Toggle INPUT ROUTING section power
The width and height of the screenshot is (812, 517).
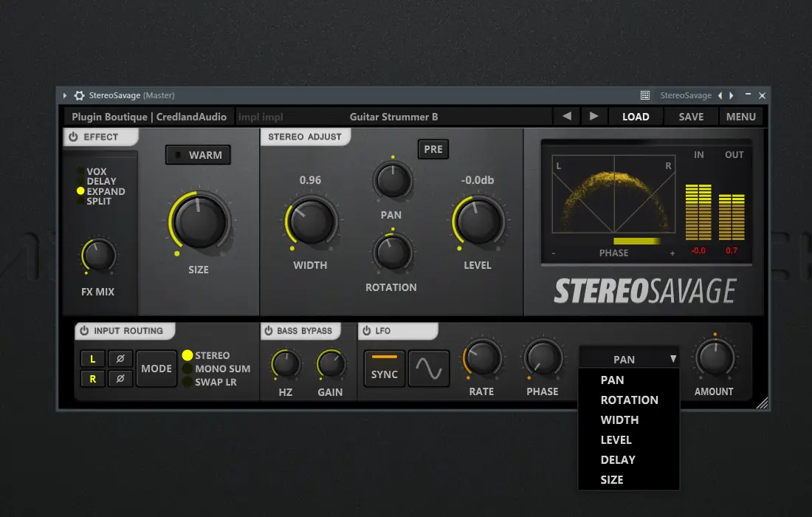coord(84,330)
